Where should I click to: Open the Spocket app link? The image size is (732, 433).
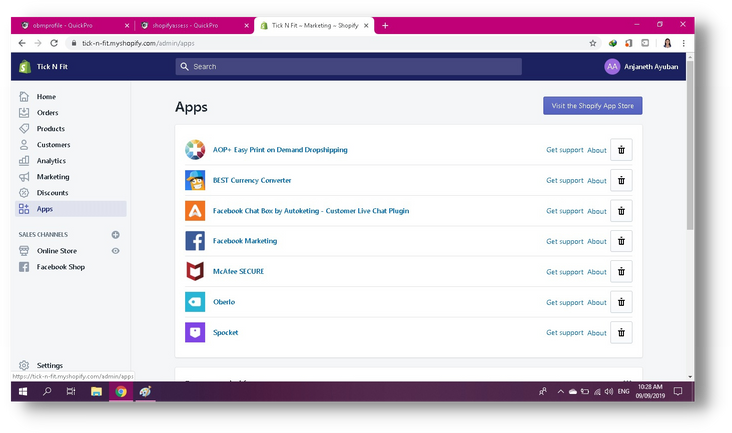coord(225,333)
